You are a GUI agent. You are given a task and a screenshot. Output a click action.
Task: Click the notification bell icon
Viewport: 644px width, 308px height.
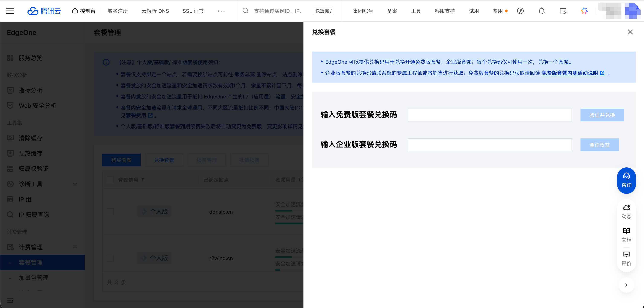pos(541,11)
